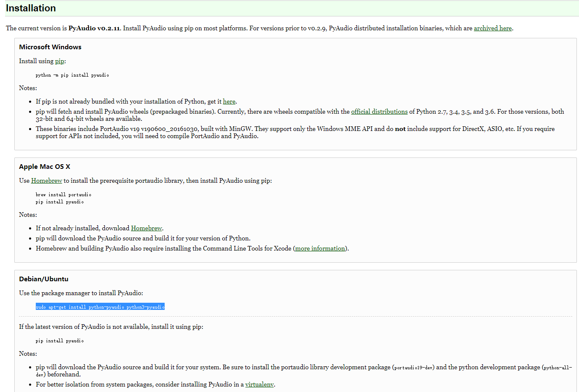
Task: Click the "portaudio19-dev" package name
Action: [x=413, y=368]
